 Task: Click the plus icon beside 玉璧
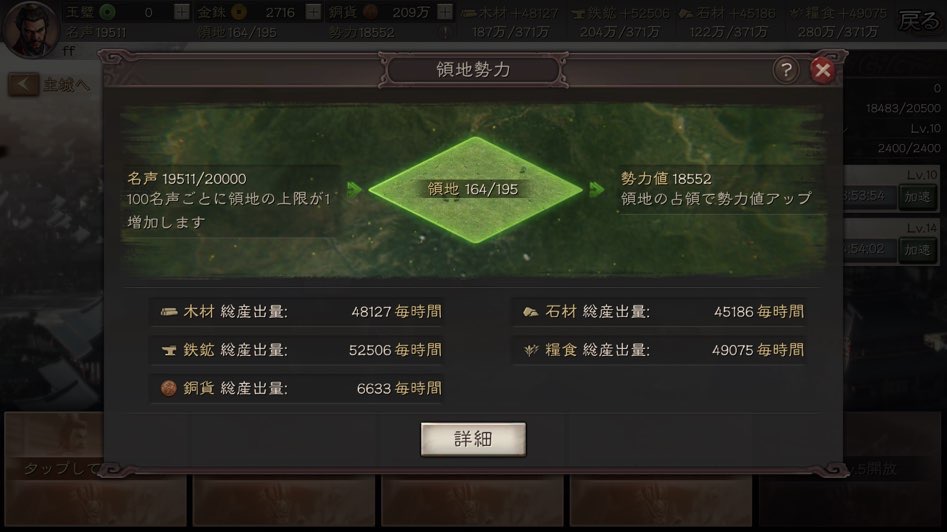181,11
